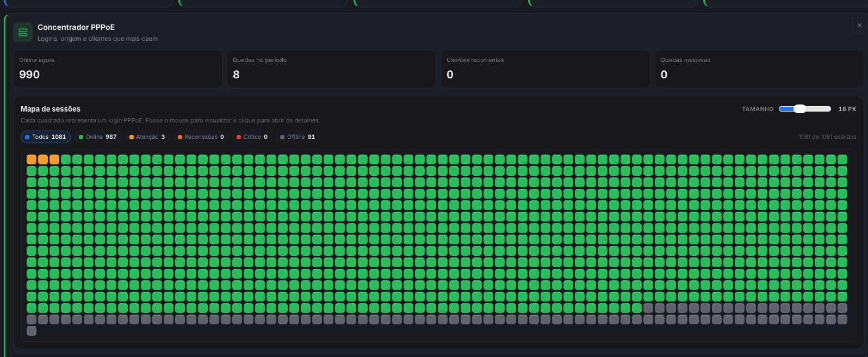Show only Atenção 3 sessions
Image resolution: width=868 pixels, height=357 pixels.
point(147,137)
